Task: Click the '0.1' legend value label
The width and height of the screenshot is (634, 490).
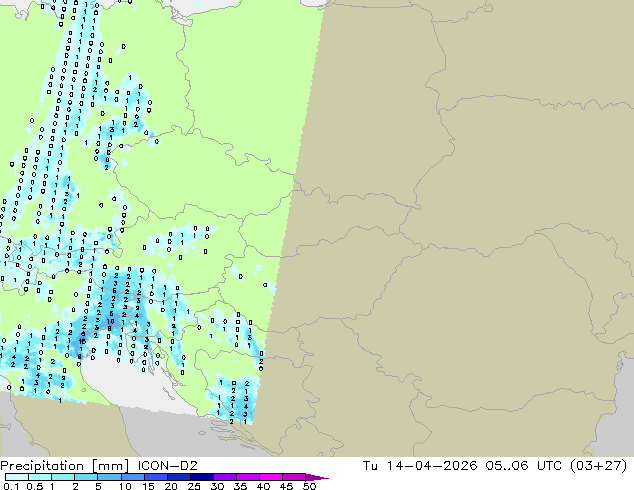Action: coord(11,486)
